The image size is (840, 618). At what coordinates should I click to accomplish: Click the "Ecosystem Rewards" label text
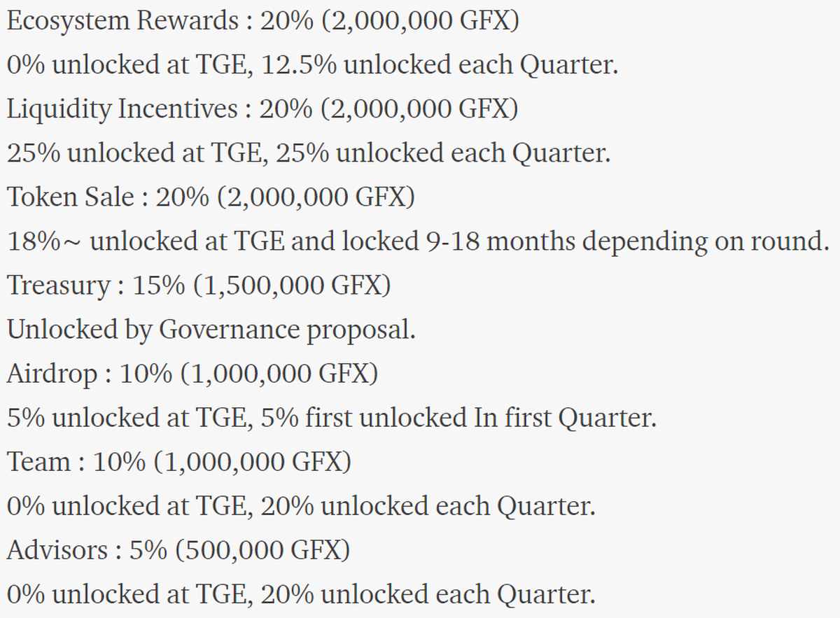(122, 21)
